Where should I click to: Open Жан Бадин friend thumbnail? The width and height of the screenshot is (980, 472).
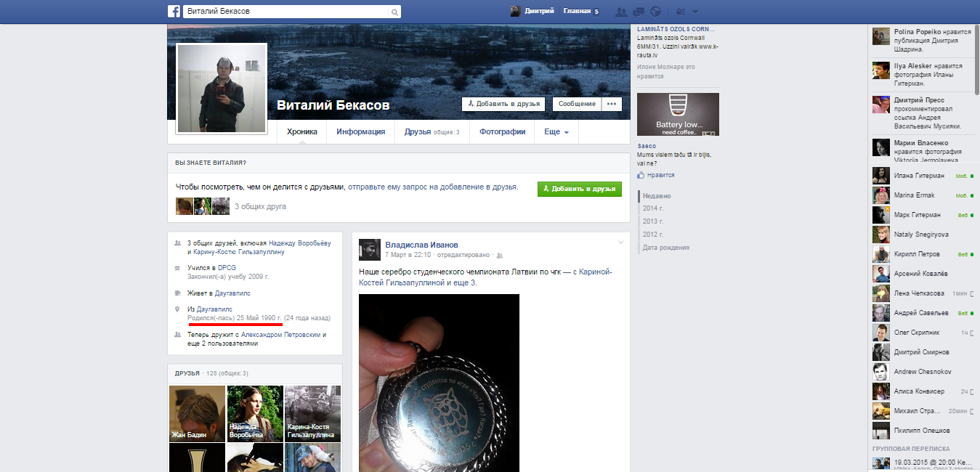[197, 414]
